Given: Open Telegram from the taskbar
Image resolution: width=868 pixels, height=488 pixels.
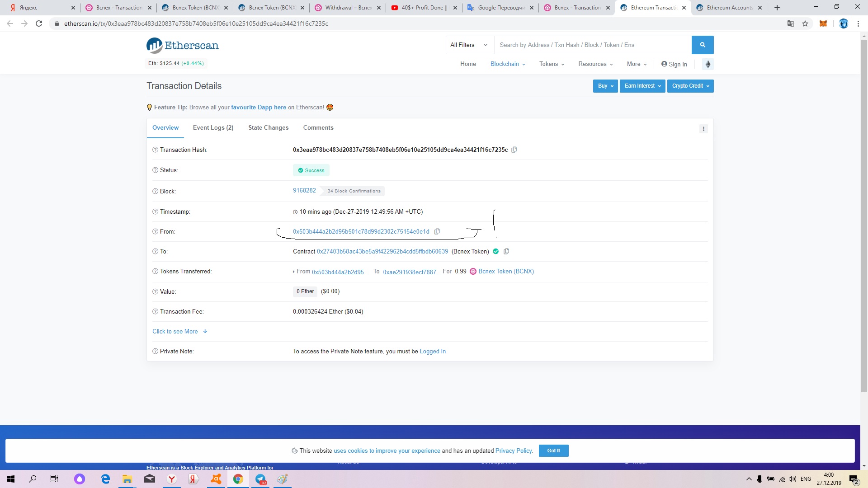Looking at the screenshot, I should click(261, 479).
